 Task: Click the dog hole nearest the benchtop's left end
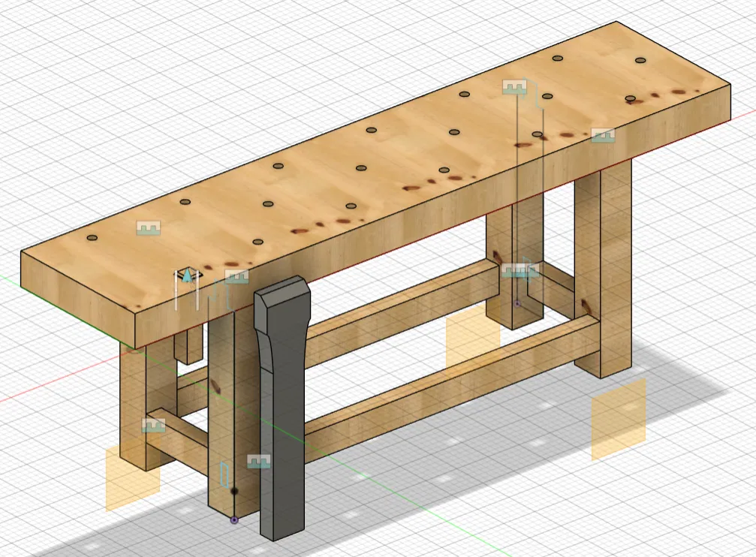(92, 238)
